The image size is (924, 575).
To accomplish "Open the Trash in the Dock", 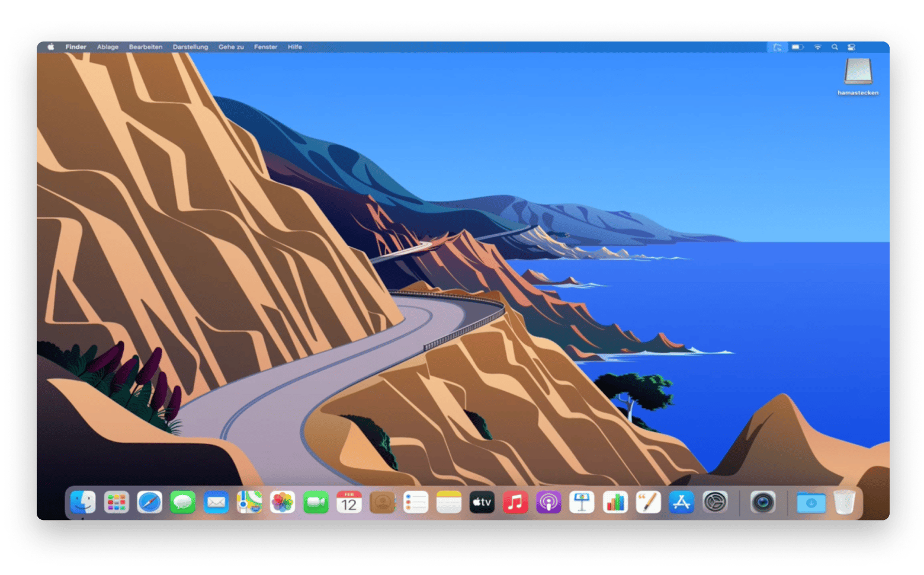I will 844,503.
